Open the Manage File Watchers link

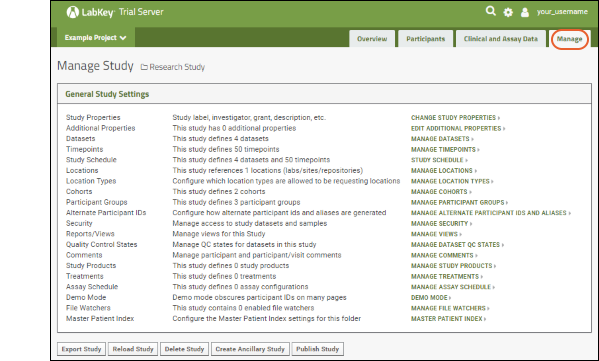point(450,308)
